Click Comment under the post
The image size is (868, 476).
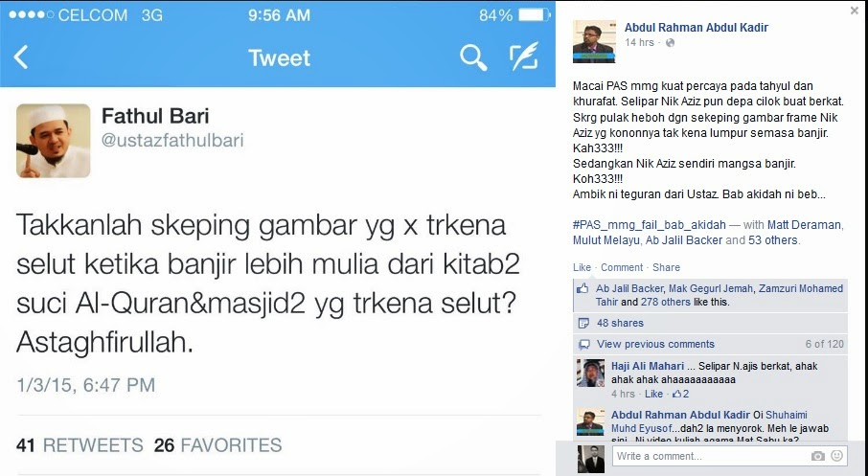tap(622, 267)
